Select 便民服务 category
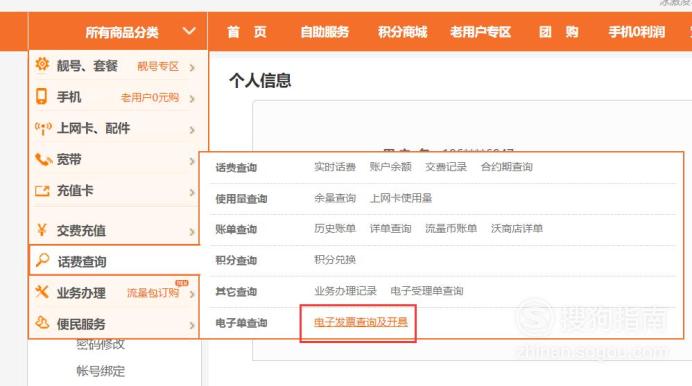 tap(81, 324)
